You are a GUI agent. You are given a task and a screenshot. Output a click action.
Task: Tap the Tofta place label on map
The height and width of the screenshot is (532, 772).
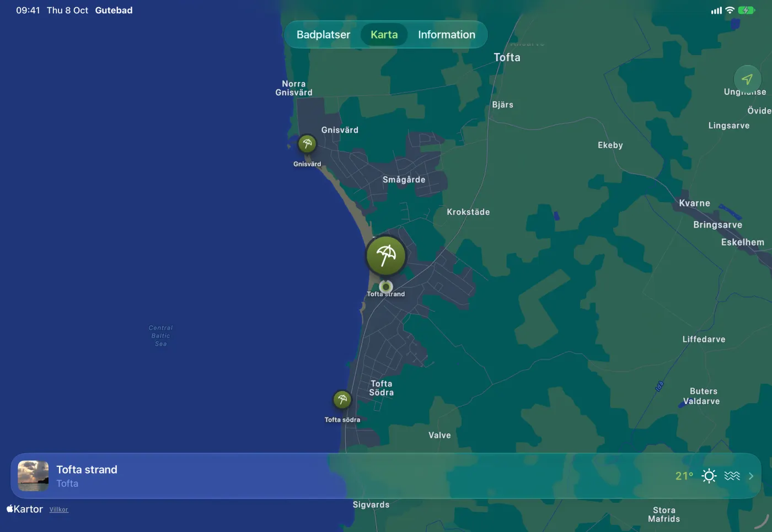pos(507,57)
